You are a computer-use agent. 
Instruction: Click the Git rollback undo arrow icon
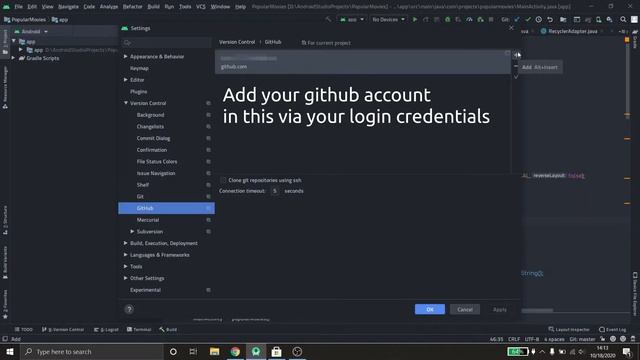pos(550,19)
